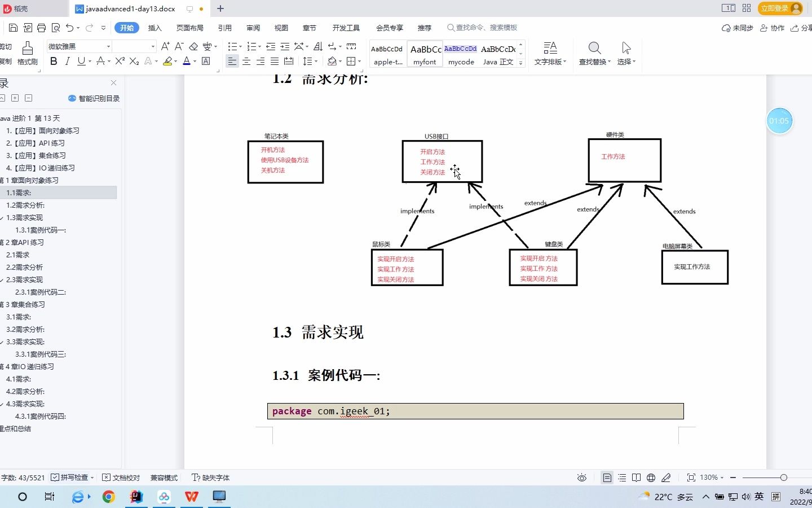Screen dimensions: 812x508
Task: Go to outline item 3.1需求
Action: point(19,317)
